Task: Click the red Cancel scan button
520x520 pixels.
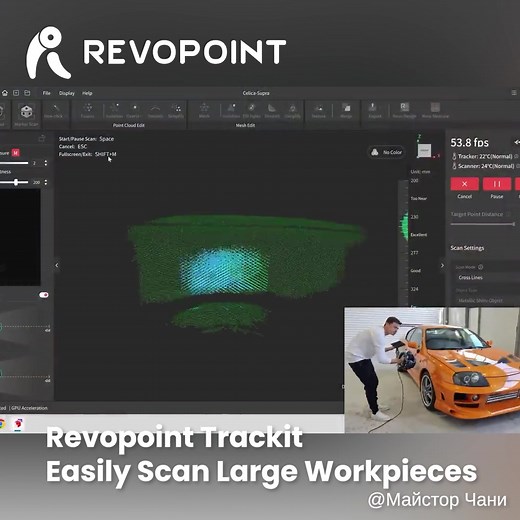Action: pos(465,184)
